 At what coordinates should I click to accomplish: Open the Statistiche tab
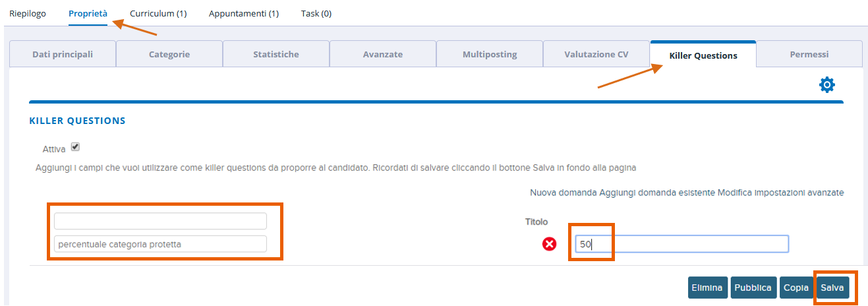276,54
